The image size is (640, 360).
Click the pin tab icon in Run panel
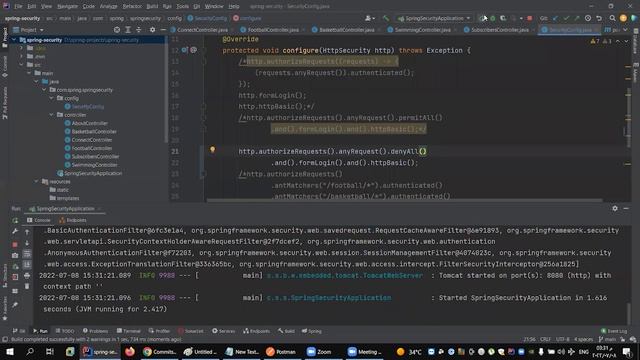click(x=15, y=305)
